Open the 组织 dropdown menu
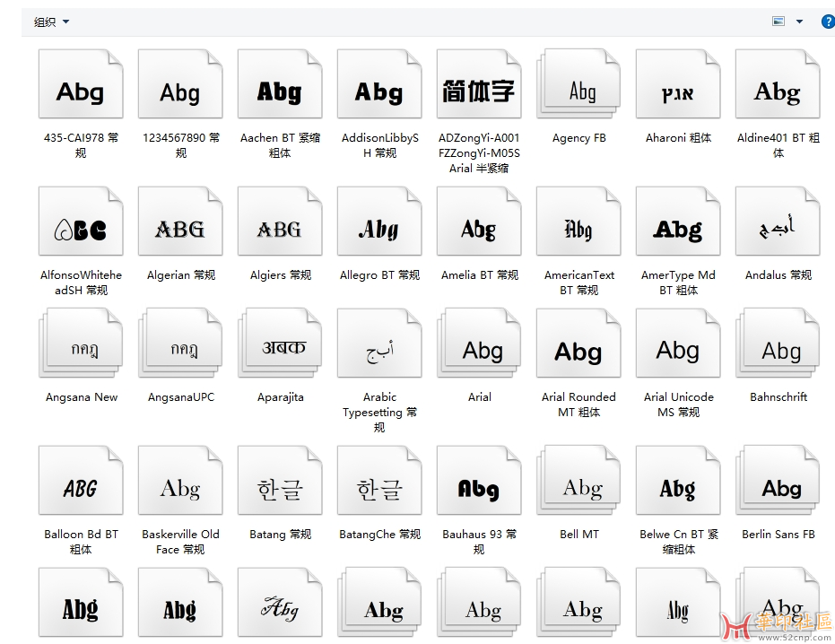This screenshot has width=835, height=644. pos(51,22)
